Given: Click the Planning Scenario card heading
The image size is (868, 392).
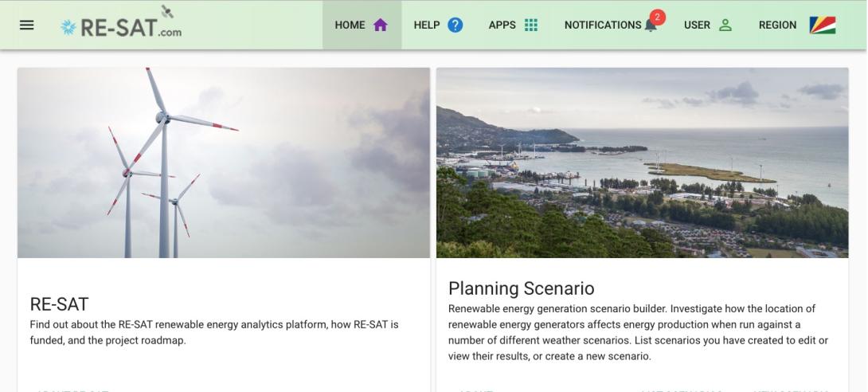Looking at the screenshot, I should (x=522, y=288).
